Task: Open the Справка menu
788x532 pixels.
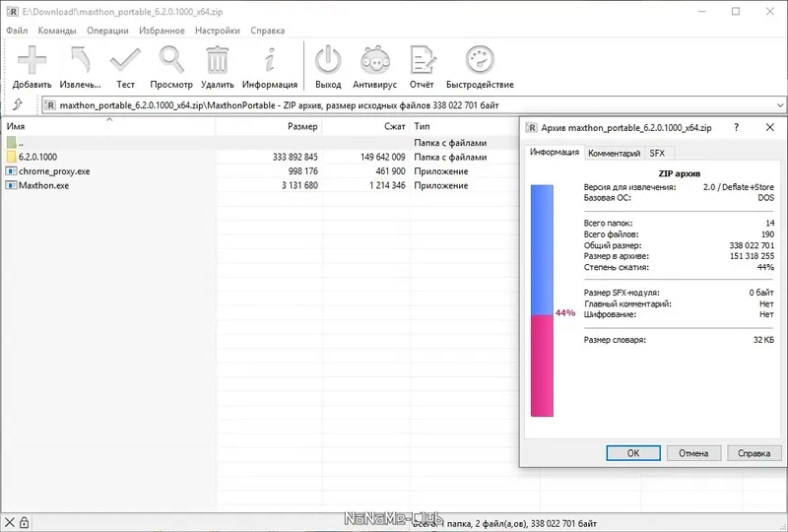Action: coord(267,31)
